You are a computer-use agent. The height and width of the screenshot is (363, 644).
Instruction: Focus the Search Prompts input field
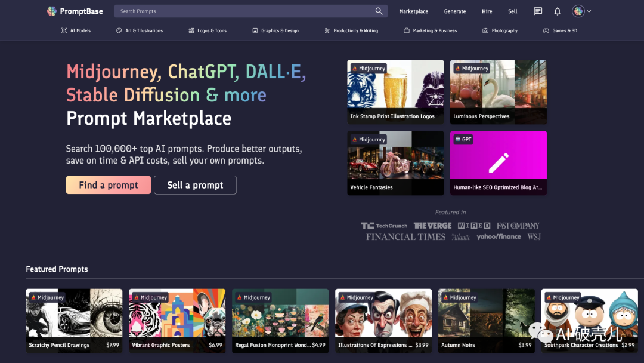tap(244, 11)
